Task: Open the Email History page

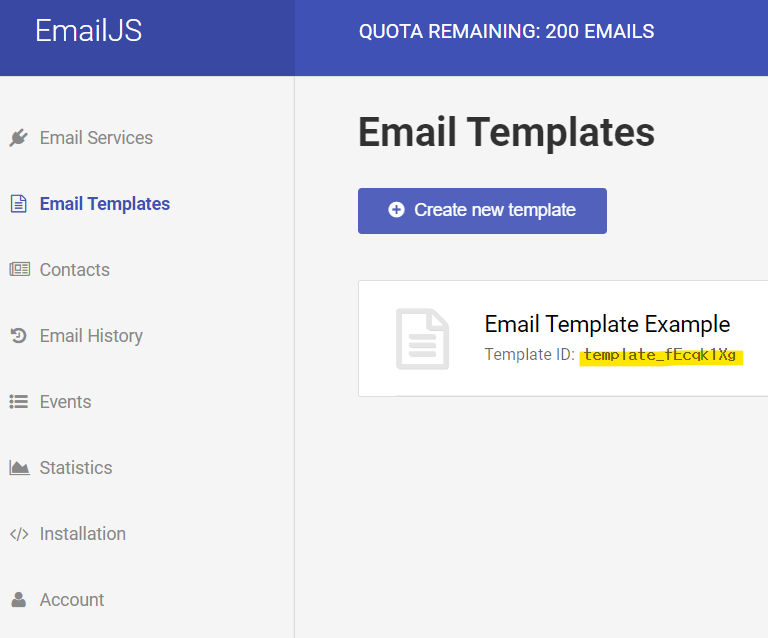Action: coord(91,336)
